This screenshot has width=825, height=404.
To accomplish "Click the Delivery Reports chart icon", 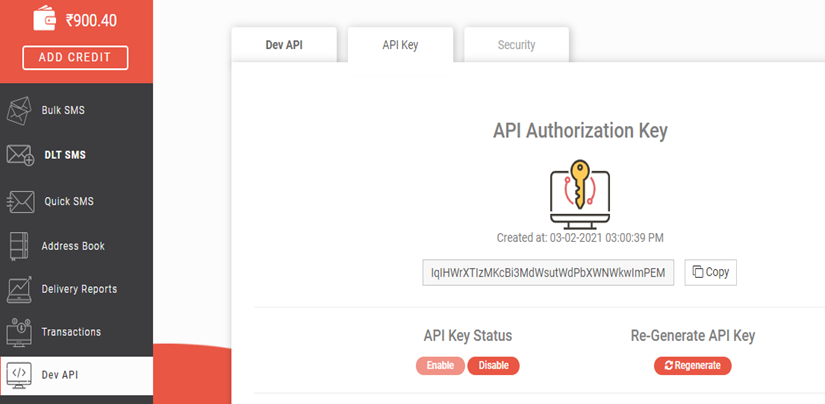I will tap(20, 289).
